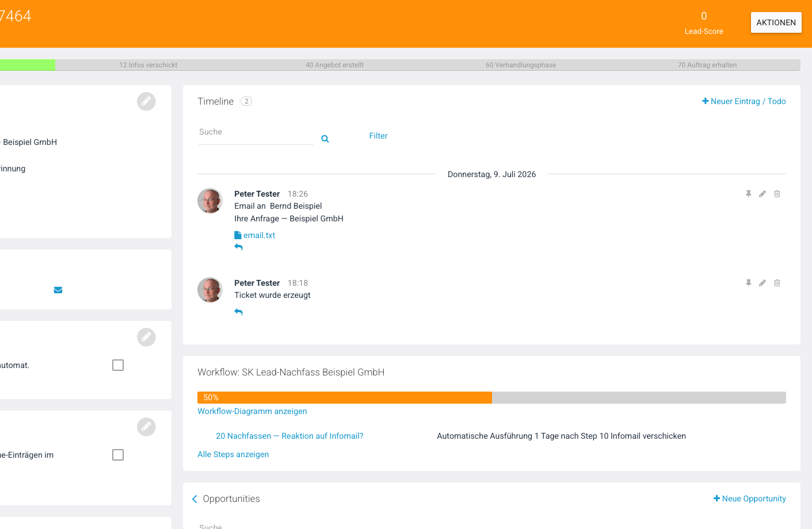The width and height of the screenshot is (812, 529).
Task: Click the date Donnerstag, 9. Juli 2026
Action: [491, 174]
